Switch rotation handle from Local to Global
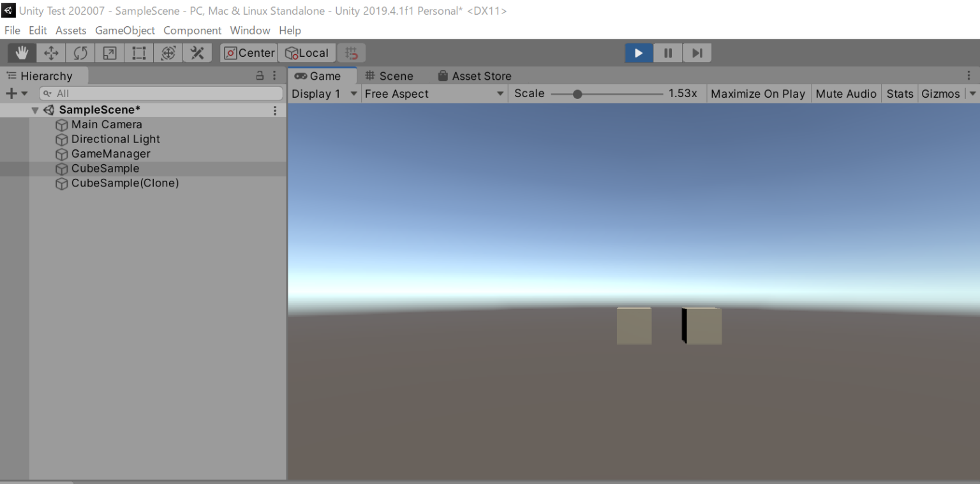This screenshot has width=980, height=484. 307,52
